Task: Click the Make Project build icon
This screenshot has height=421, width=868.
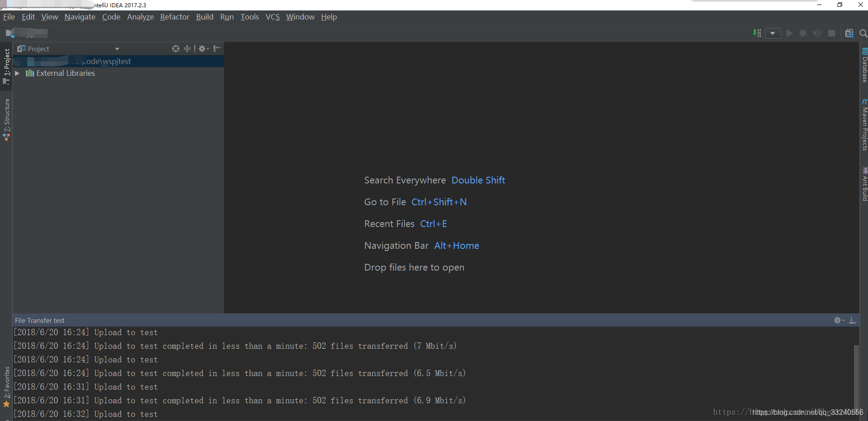Action: [757, 33]
